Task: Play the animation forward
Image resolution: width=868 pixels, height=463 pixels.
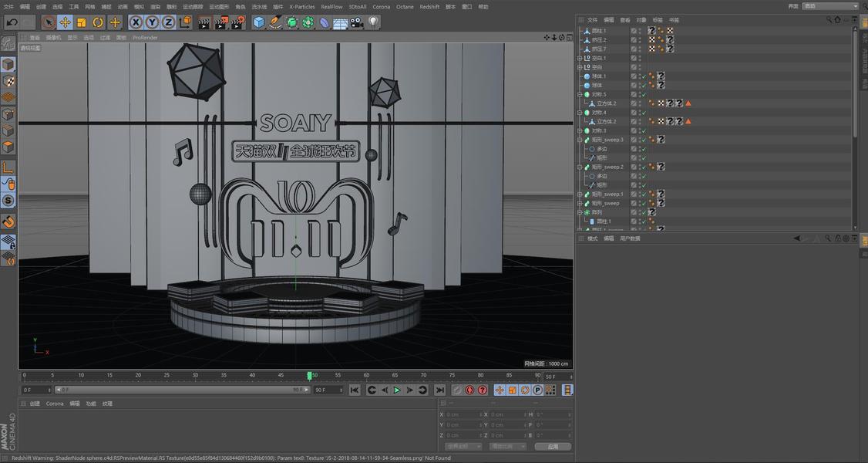Action: (x=397, y=390)
